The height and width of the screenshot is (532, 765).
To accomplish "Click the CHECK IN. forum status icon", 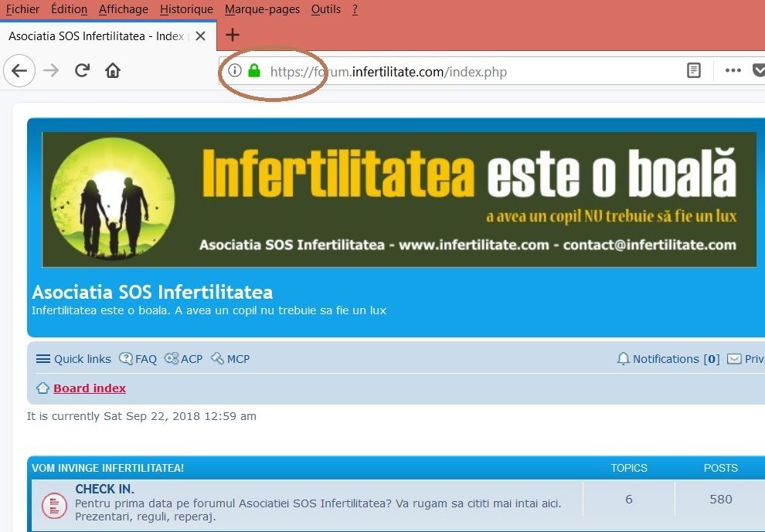I will click(x=54, y=505).
